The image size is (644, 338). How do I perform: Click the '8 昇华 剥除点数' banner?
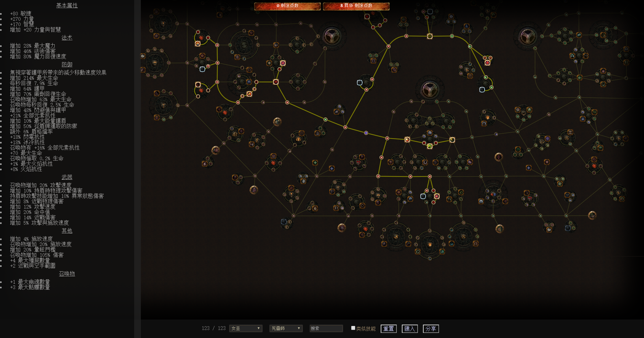point(356,6)
